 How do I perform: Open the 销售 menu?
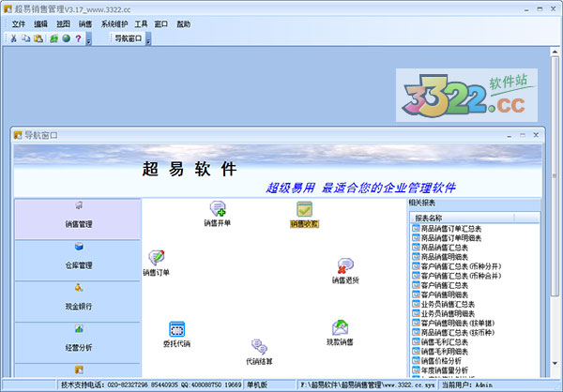point(85,24)
